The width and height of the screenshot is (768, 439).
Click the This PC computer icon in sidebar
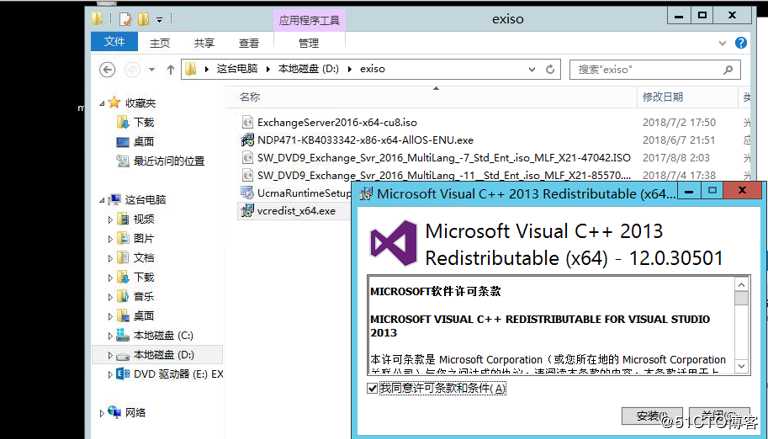tap(115, 199)
